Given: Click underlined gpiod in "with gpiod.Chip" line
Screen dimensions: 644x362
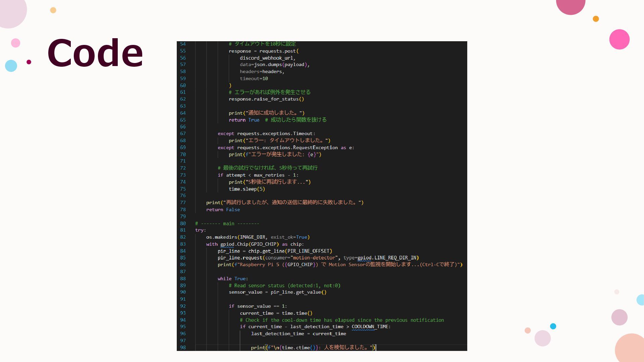Looking at the screenshot, I should coord(227,244).
